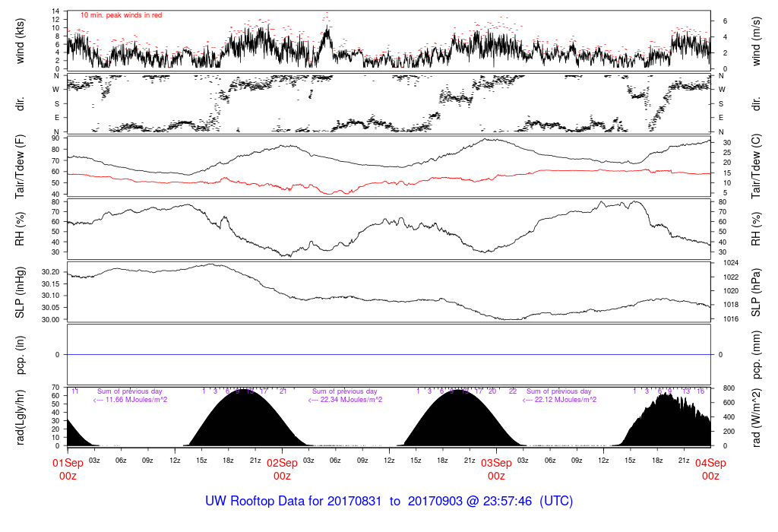Click the 'RH (%)' left axis label
The width and height of the screenshot is (778, 532).
click(21, 229)
